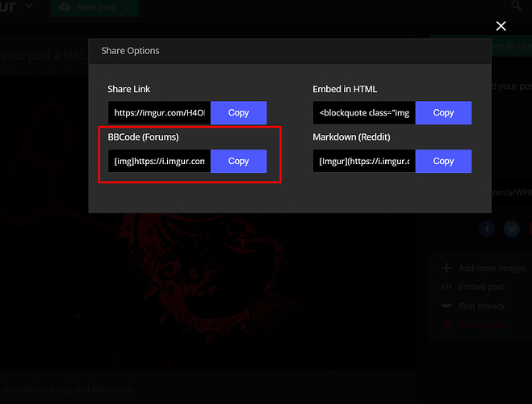Copy the Markdown (Reddit) code
This screenshot has width=532, height=404.
click(x=443, y=162)
